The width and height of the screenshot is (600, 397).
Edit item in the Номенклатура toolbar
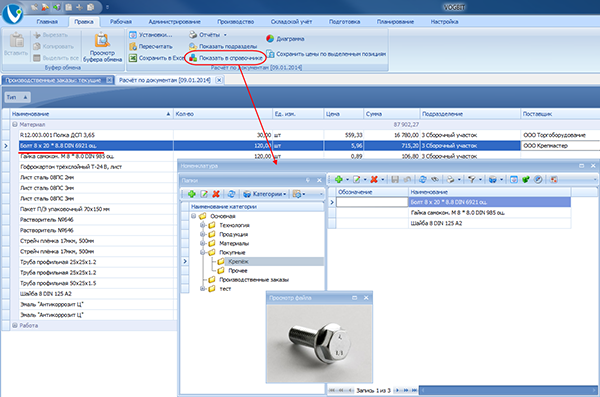tap(357, 179)
